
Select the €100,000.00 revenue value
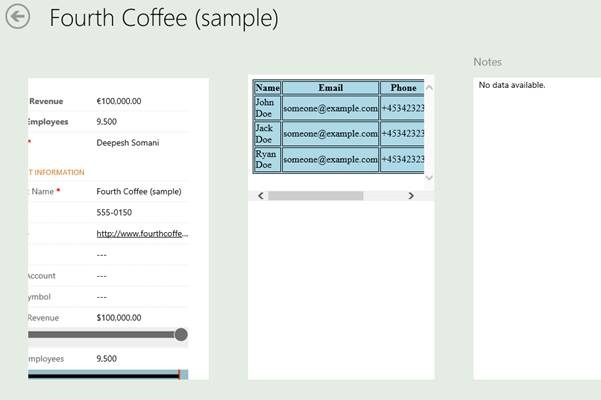(x=119, y=101)
